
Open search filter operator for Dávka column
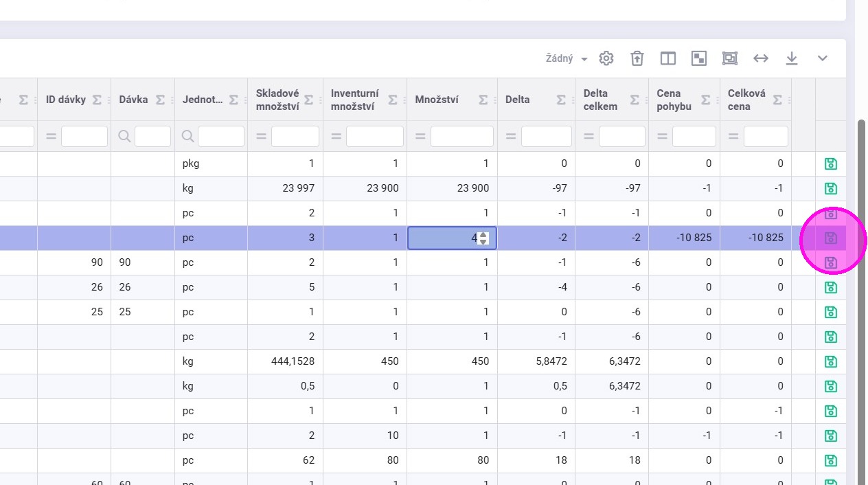pos(124,137)
